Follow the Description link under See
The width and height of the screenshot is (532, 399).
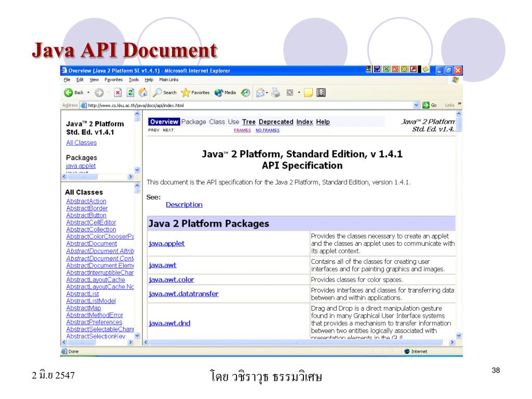pos(184,205)
